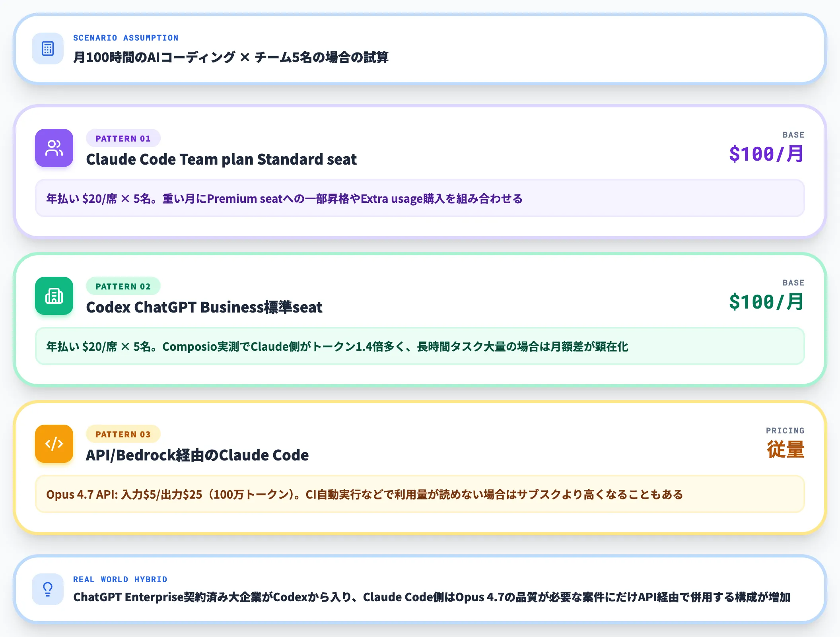Click the 従量 pricing value

coord(786,450)
